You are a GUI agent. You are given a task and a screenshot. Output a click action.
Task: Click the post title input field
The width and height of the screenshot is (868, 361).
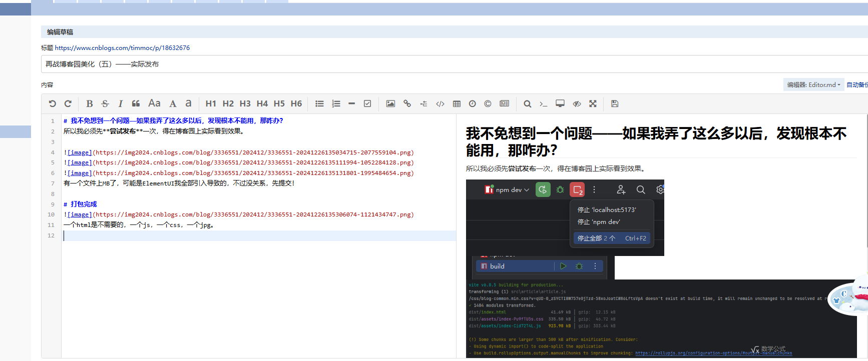tap(454, 64)
